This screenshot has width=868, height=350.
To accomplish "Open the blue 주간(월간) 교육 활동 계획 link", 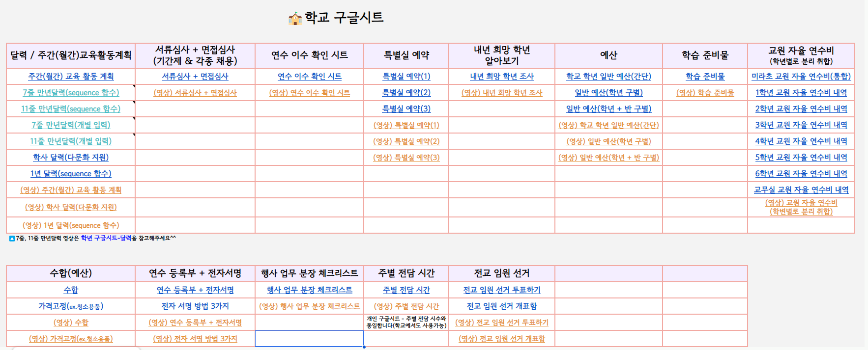I will pyautogui.click(x=71, y=77).
